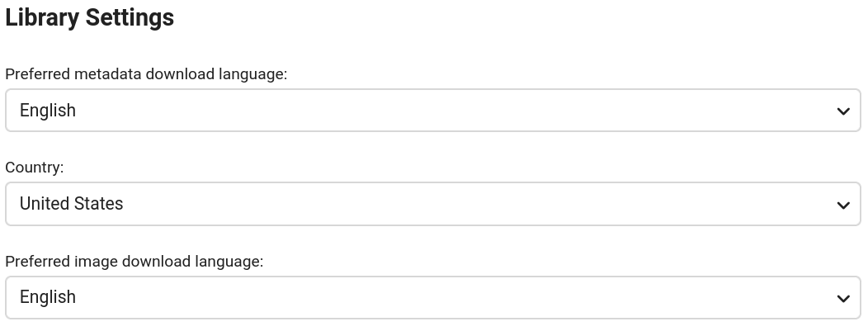This screenshot has width=868, height=331.
Task: Open the Preferred metadata download language dropdown
Action: [432, 111]
